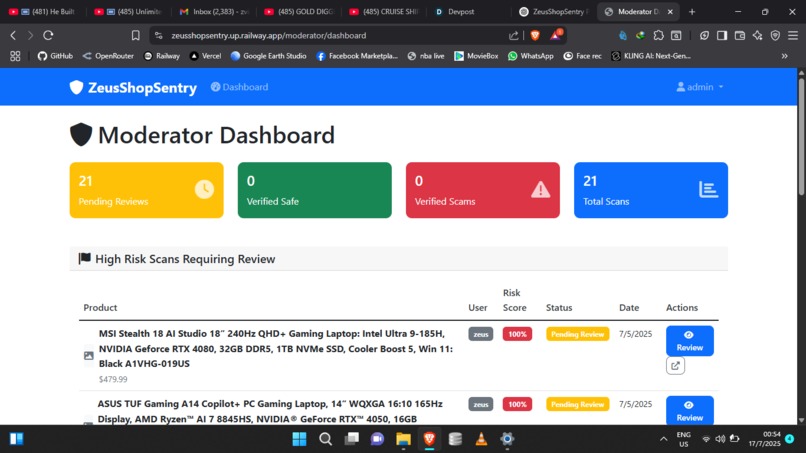The width and height of the screenshot is (806, 453).
Task: Open VLC media player from taskbar
Action: (481, 439)
